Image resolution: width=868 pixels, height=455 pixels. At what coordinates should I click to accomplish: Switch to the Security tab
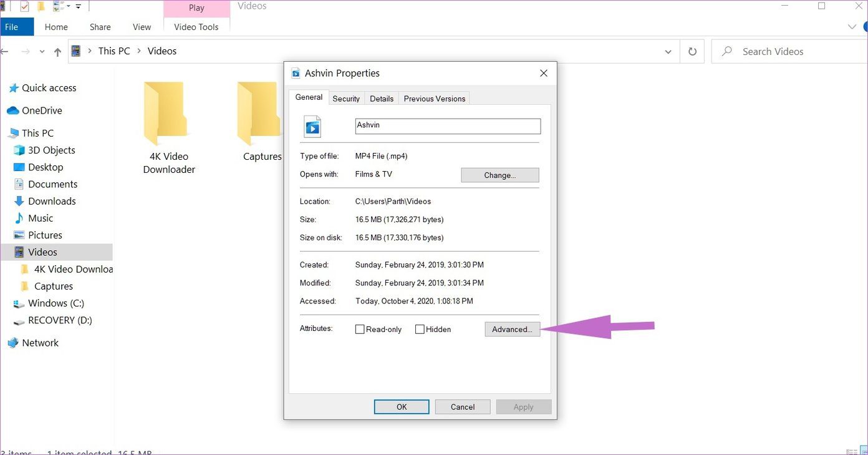[346, 99]
